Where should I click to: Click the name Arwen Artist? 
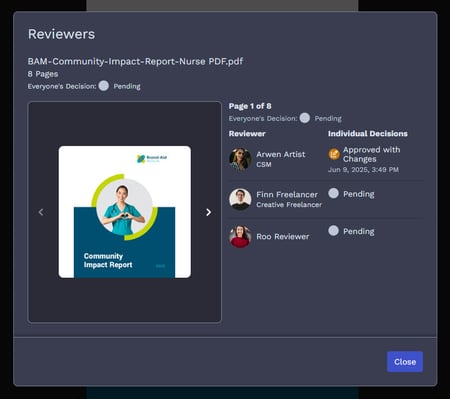click(281, 154)
